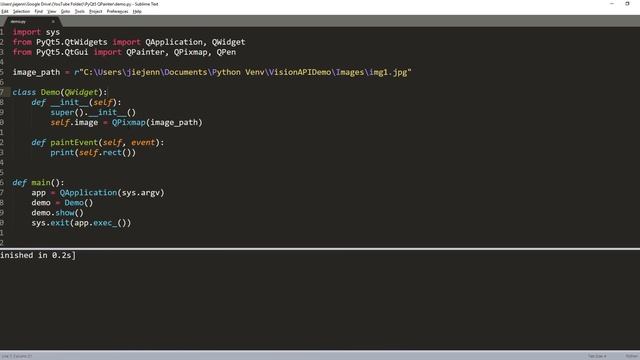Open the Selection menu
The height and width of the screenshot is (360, 640).
pos(21,11)
